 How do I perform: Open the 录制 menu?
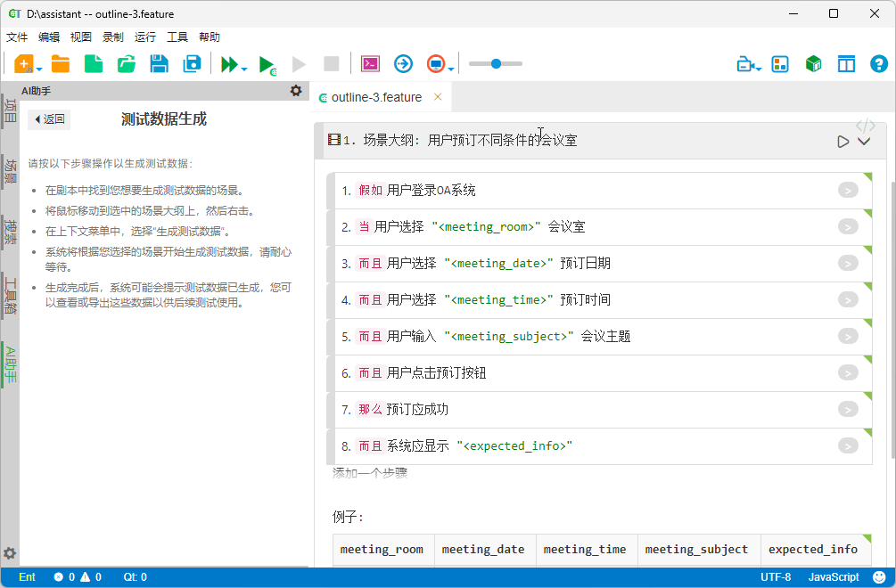[113, 37]
